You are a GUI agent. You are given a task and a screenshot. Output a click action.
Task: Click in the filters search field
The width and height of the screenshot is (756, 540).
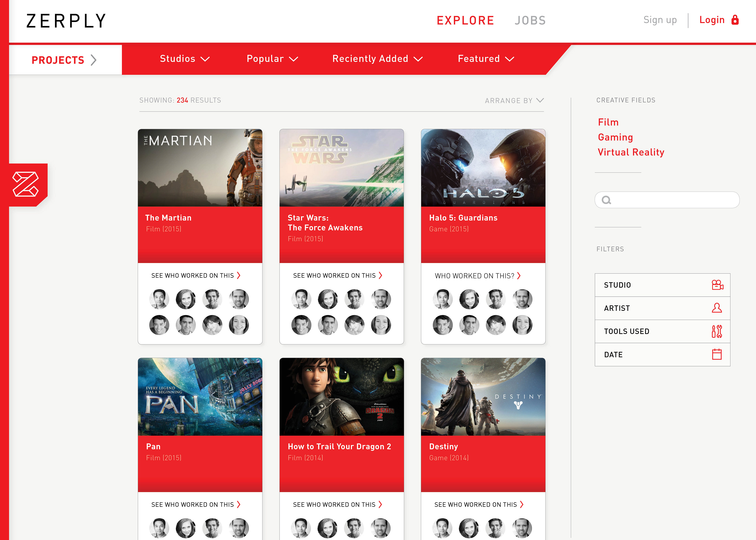[x=667, y=200]
